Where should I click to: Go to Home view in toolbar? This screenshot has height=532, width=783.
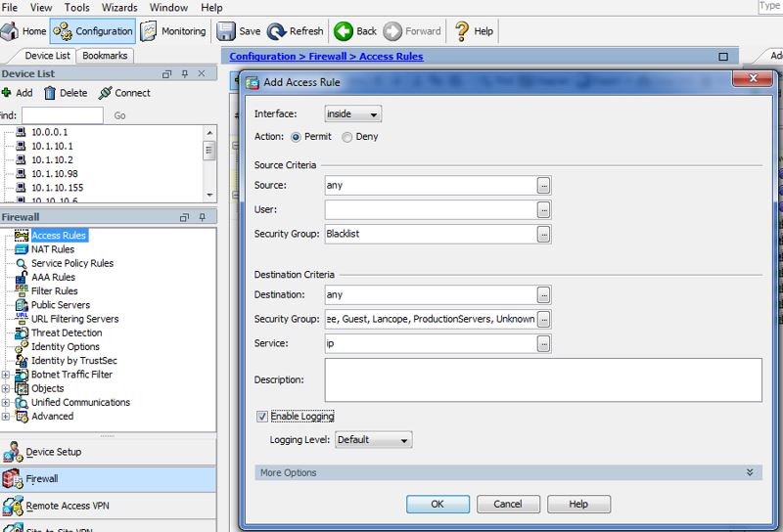click(23, 31)
